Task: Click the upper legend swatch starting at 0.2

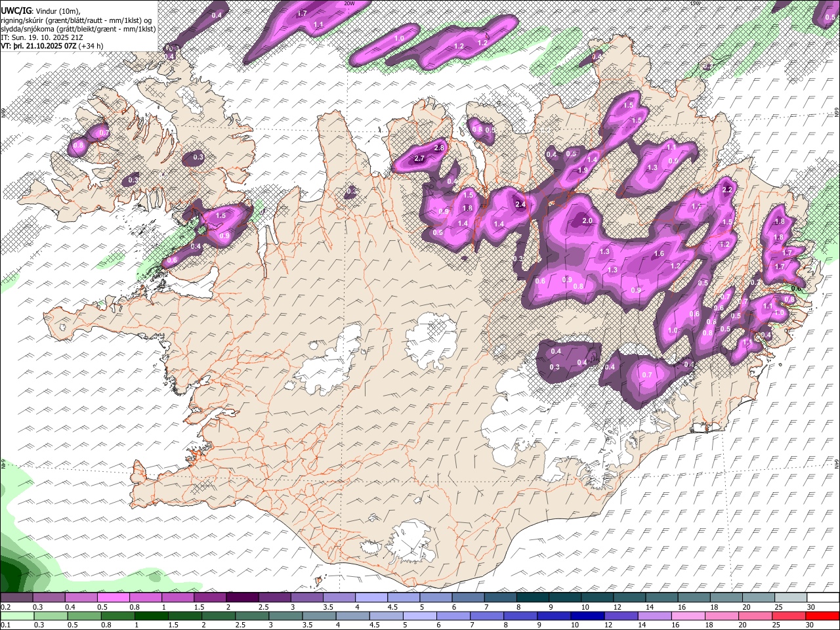Action: (16, 598)
